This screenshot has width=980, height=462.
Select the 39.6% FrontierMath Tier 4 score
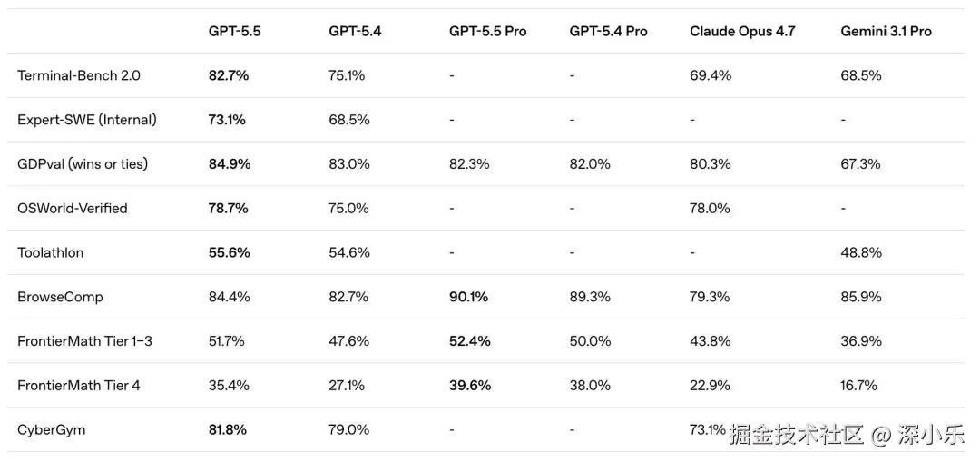coord(470,385)
